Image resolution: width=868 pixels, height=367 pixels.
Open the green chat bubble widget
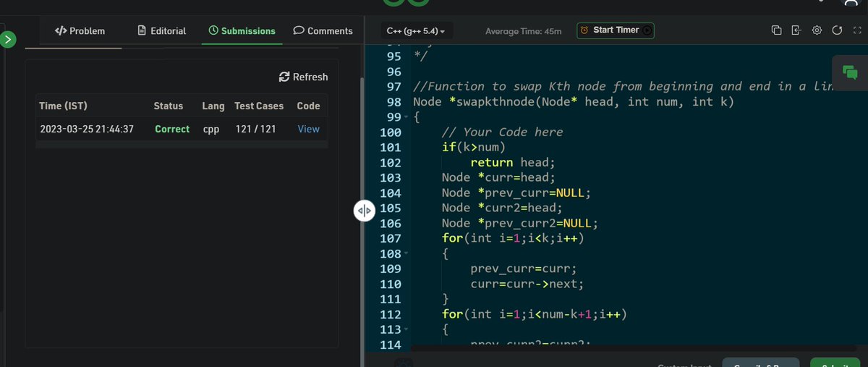850,72
